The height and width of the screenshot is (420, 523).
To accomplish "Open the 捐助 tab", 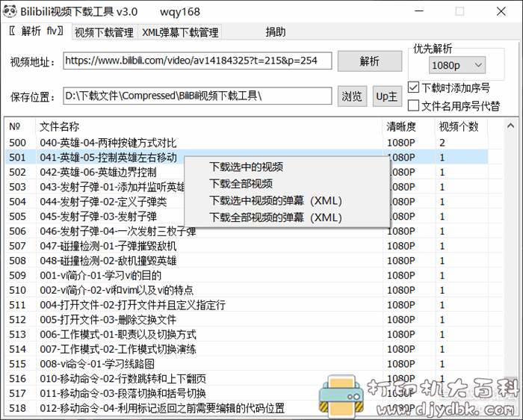I will click(x=276, y=31).
